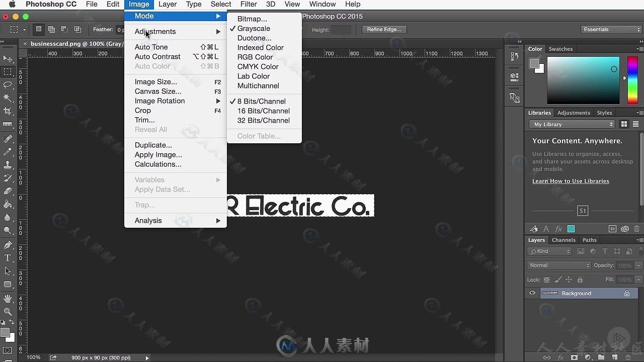Image resolution: width=644 pixels, height=362 pixels.
Task: Select the Dodge tool
Action: pos(8,230)
